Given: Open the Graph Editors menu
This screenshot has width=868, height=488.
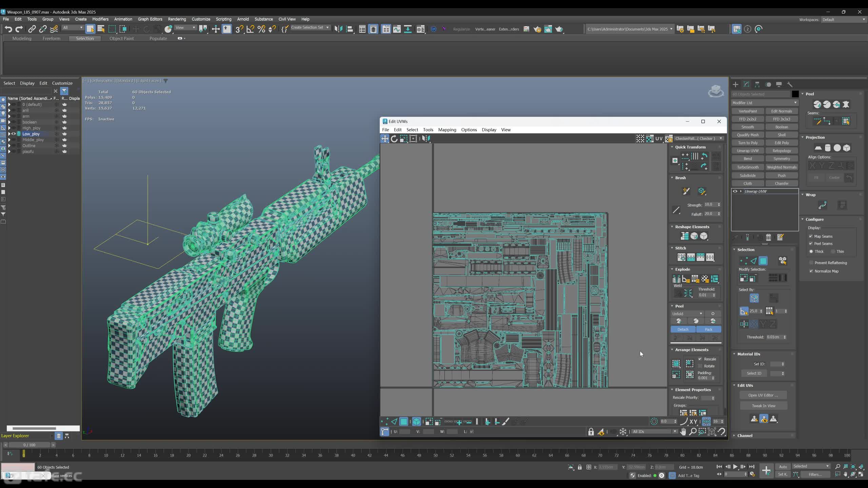Looking at the screenshot, I should pyautogui.click(x=150, y=19).
